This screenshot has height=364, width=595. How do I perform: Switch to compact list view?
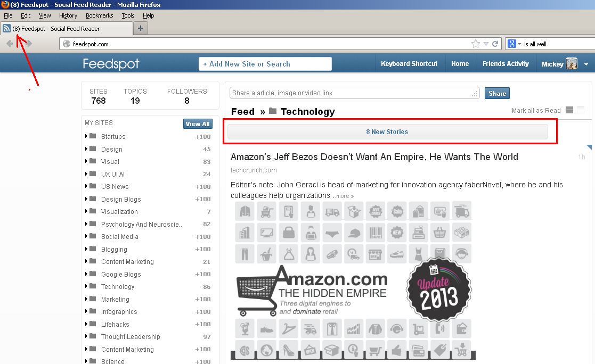pos(581,110)
